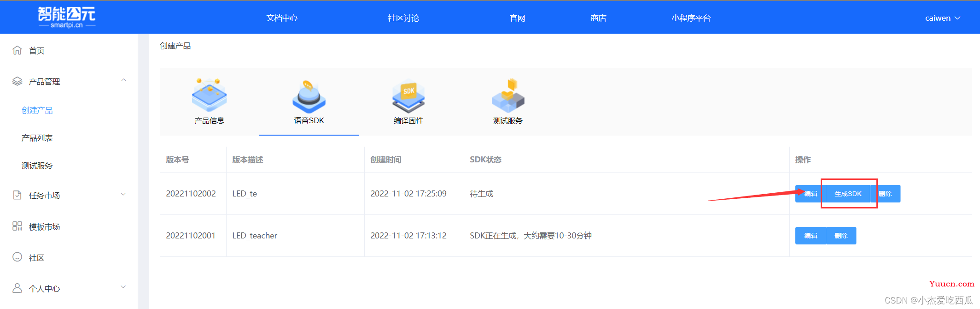The image size is (980, 309).
Task: Click the person icon beside 个人中心
Action: tap(17, 288)
